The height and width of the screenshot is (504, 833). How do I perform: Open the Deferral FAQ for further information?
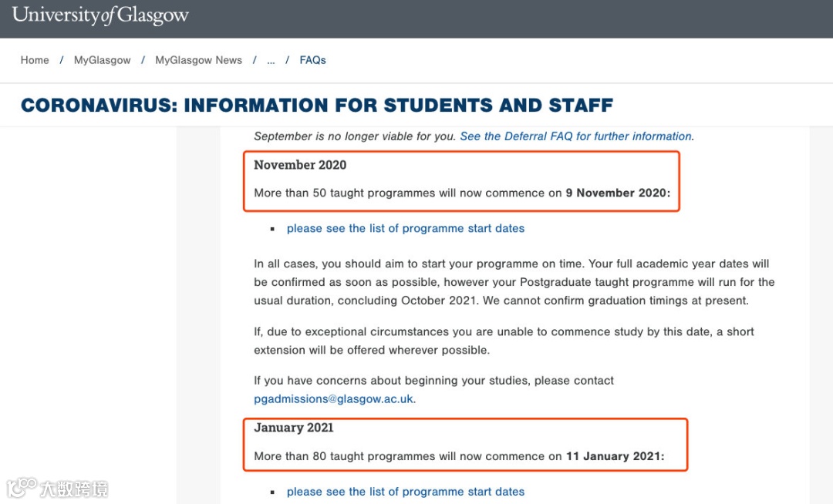tap(575, 136)
